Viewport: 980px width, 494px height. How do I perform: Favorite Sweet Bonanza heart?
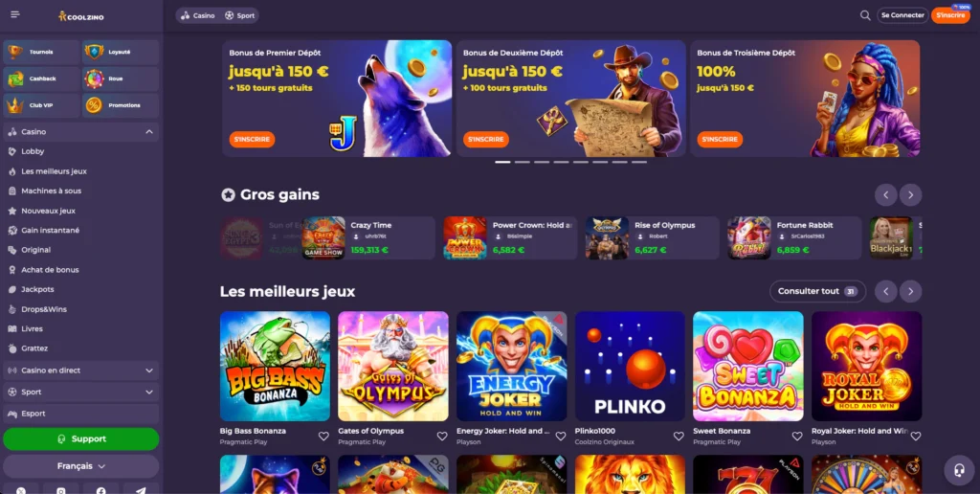click(797, 436)
